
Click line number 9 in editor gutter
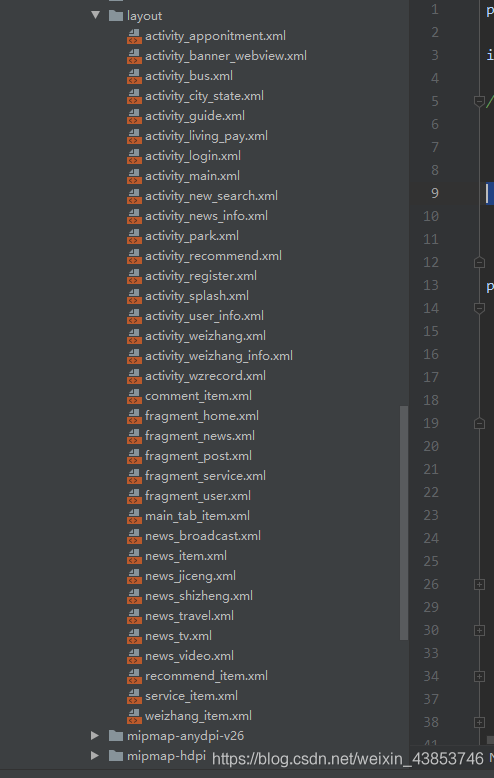434,193
